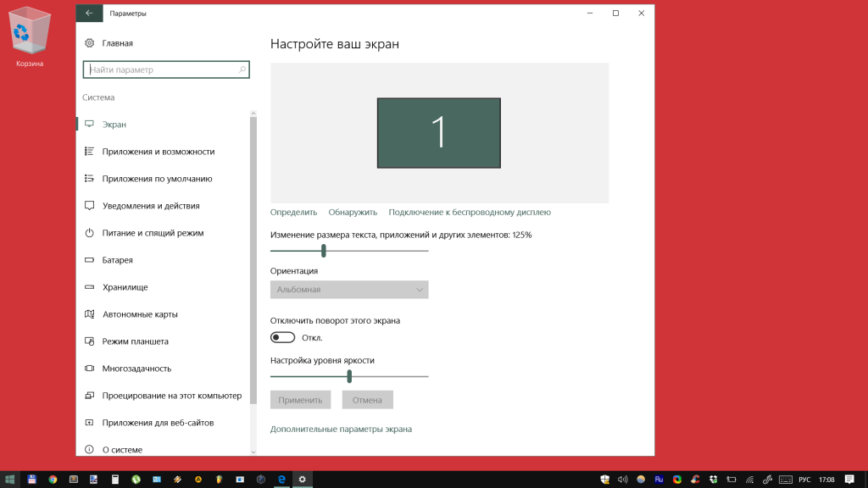Open the Action Center notifications icon
This screenshot has width=868, height=488.
coord(849,480)
